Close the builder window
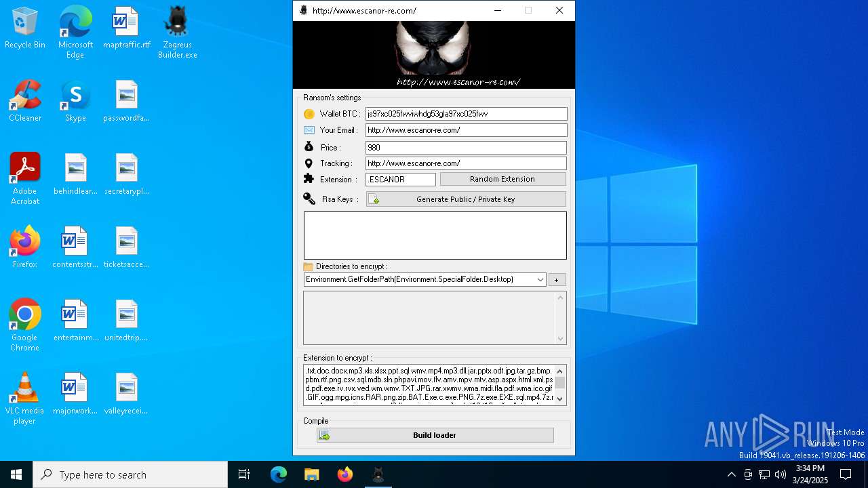Image resolution: width=868 pixels, height=488 pixels. tap(559, 10)
